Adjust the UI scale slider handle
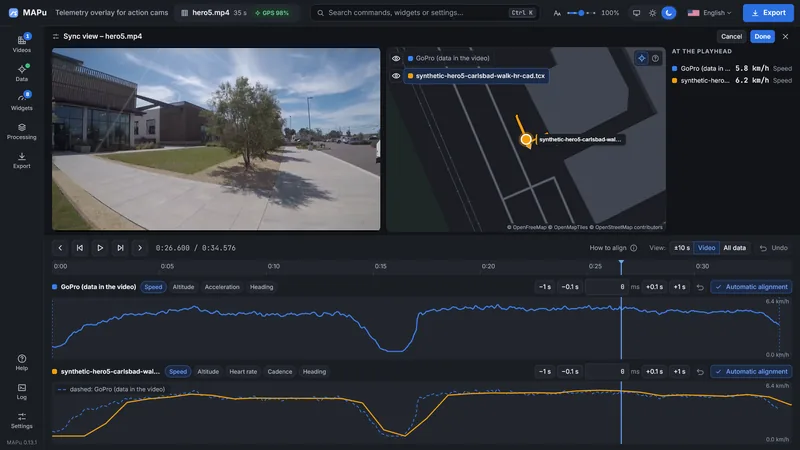 tap(581, 13)
